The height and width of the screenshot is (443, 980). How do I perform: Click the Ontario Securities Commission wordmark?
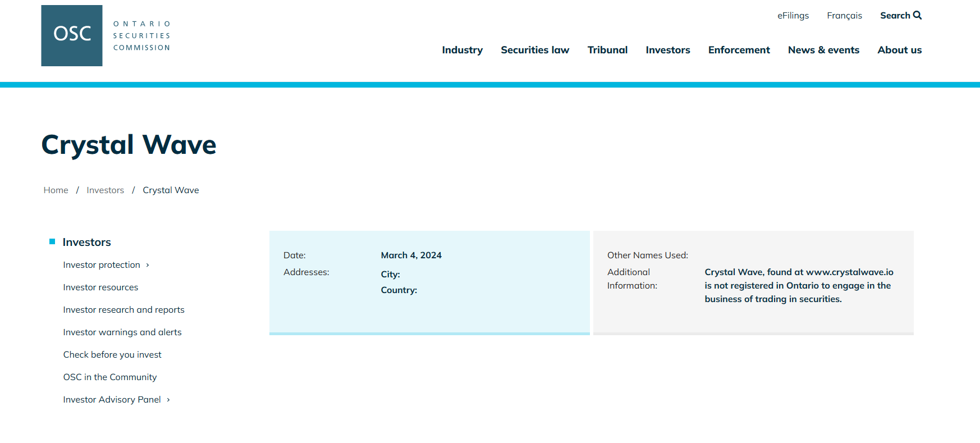141,36
